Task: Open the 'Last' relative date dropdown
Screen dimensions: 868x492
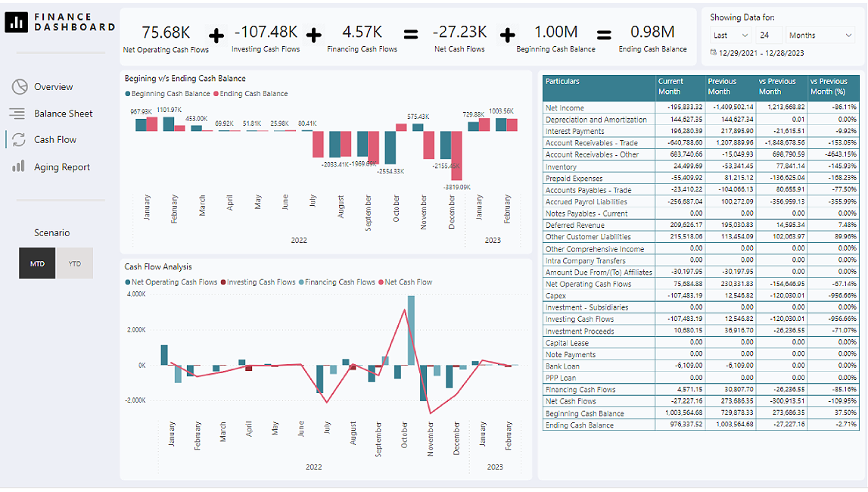Action: point(730,35)
